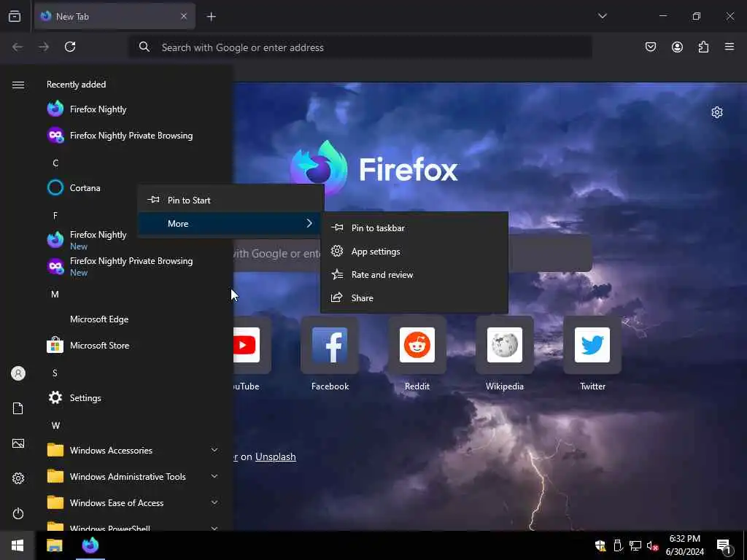Image resolution: width=747 pixels, height=560 pixels.
Task: Choose App settings in the submenu
Action: (x=414, y=251)
